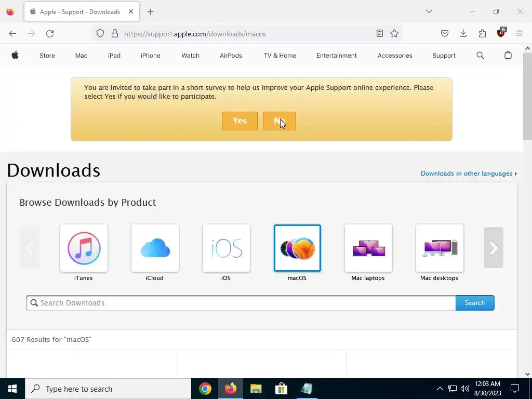
Task: Open the AirPods menu item
Action: [231, 56]
